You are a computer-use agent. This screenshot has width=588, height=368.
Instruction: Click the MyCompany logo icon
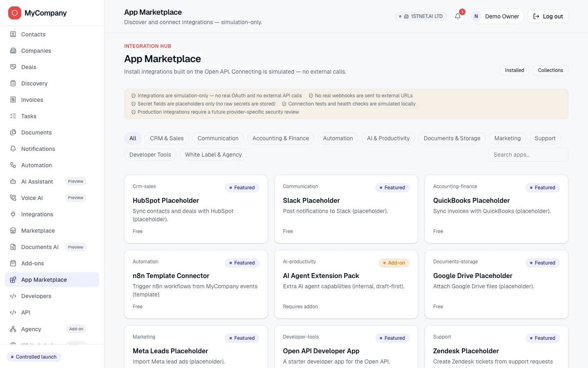point(15,13)
